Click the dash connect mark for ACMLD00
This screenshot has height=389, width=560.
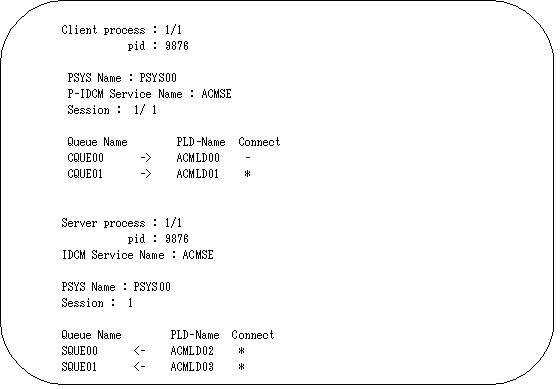click(x=248, y=158)
